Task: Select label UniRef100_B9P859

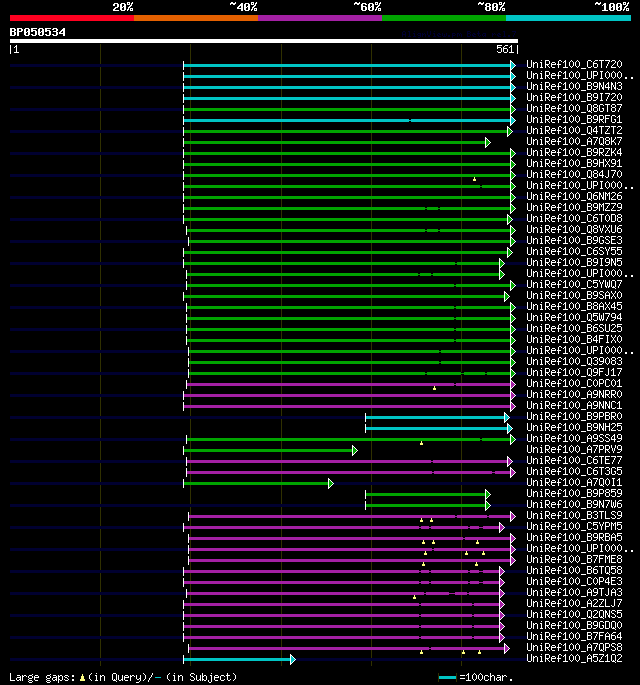Action: pos(574,493)
